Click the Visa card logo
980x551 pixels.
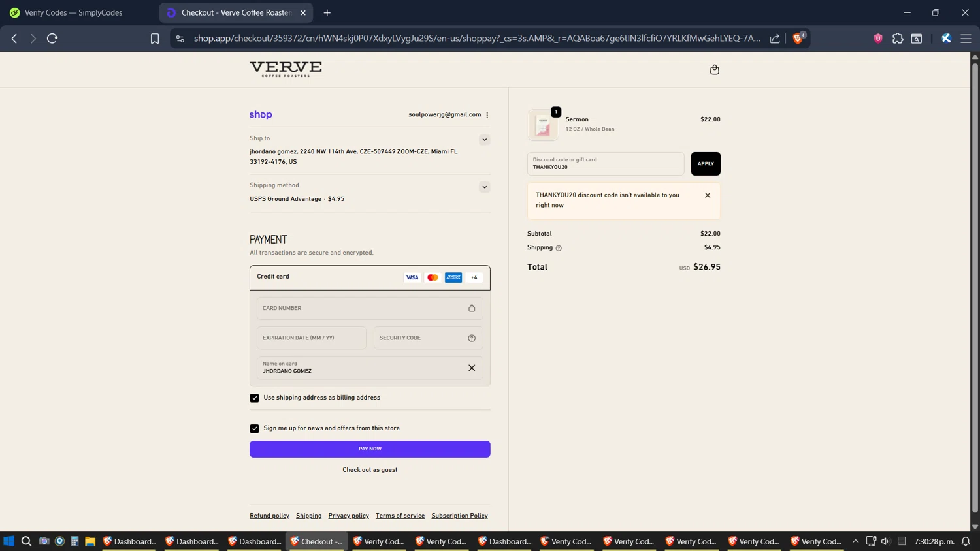click(x=412, y=277)
